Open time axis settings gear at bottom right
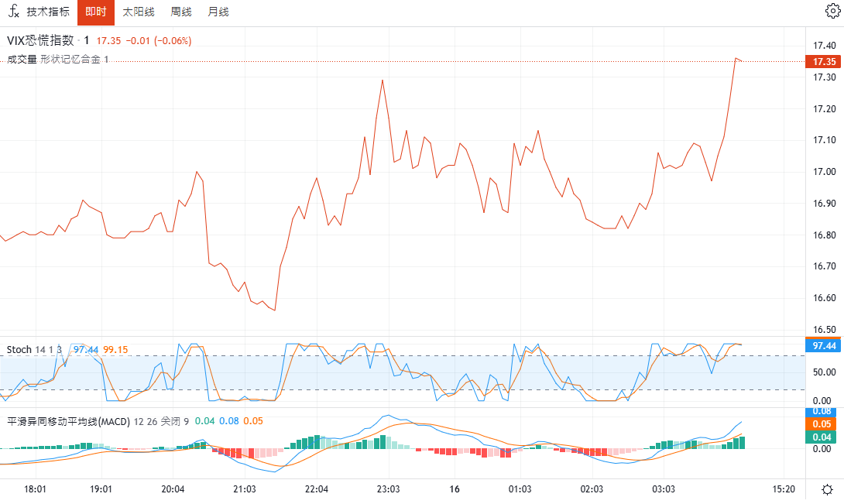844x504 pixels. 827,489
